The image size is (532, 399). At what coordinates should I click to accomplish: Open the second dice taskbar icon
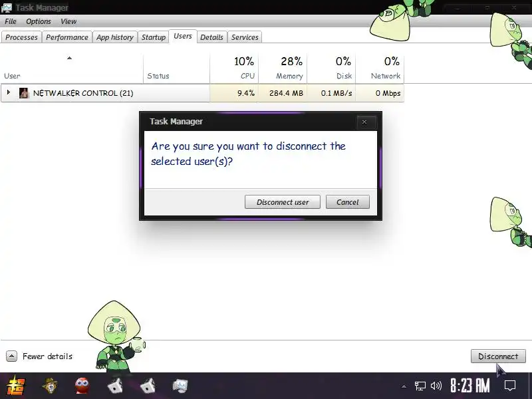[x=148, y=386]
